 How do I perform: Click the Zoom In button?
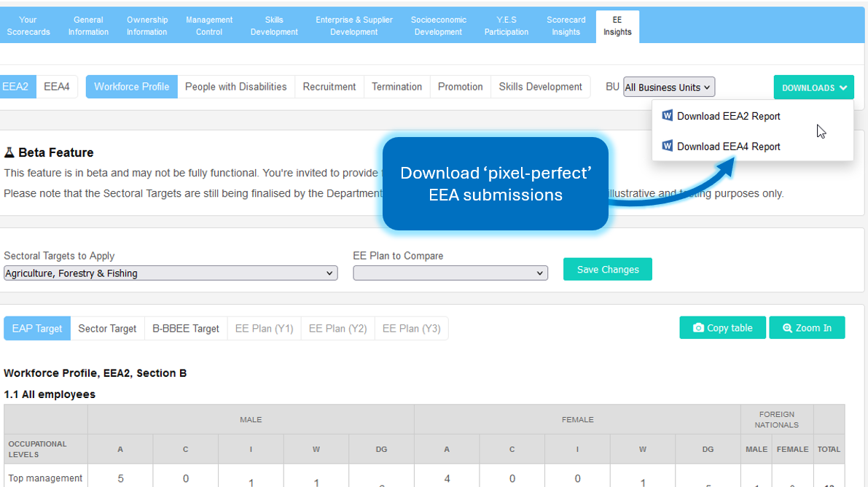[x=807, y=328]
